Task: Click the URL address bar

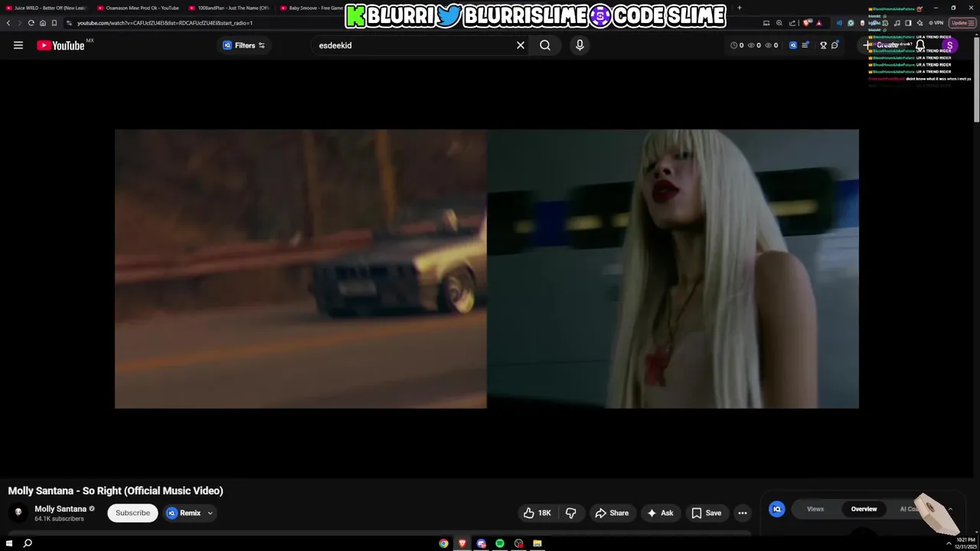Action: [x=413, y=23]
